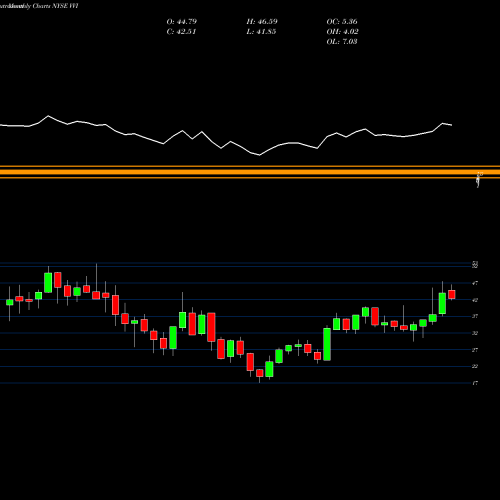Select the low value "L: 41.85"
Screen dimensions: 500x500
click(261, 32)
